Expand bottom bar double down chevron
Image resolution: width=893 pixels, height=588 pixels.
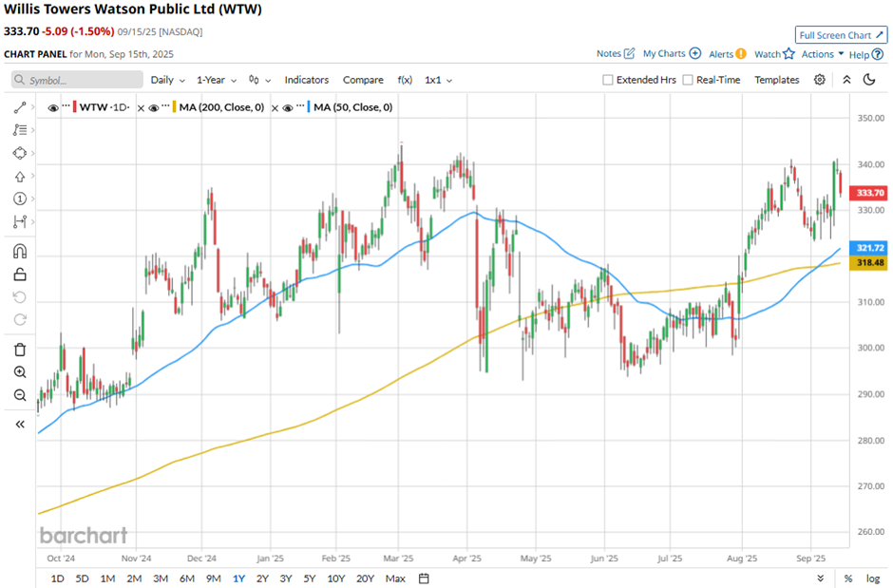pyautogui.click(x=820, y=579)
